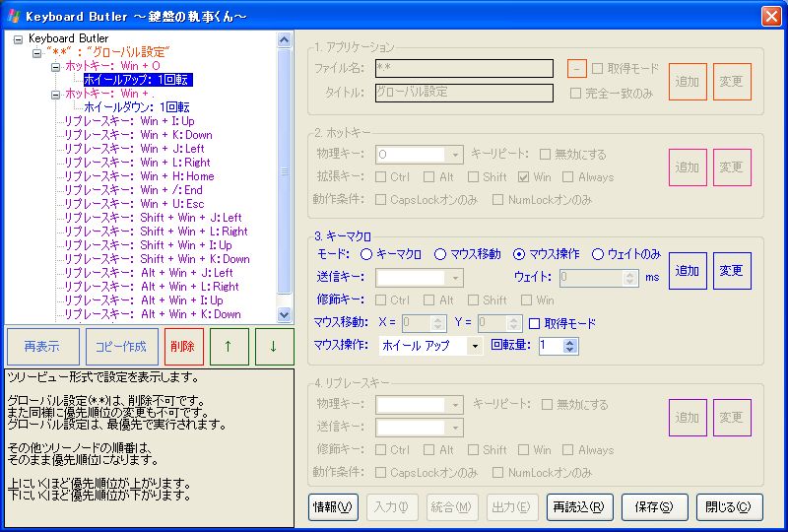788x532 pixels.
Task: Select リプレースキー Win + J: Left
Action: (134, 149)
